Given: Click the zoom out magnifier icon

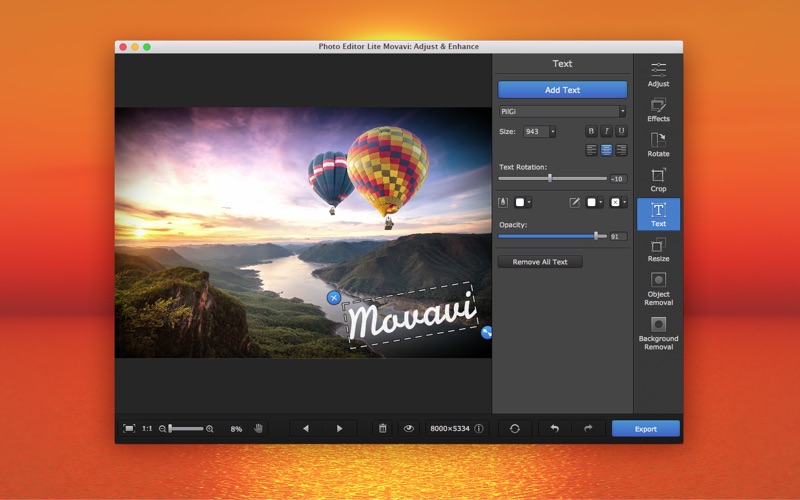Looking at the screenshot, I should pyautogui.click(x=162, y=429).
